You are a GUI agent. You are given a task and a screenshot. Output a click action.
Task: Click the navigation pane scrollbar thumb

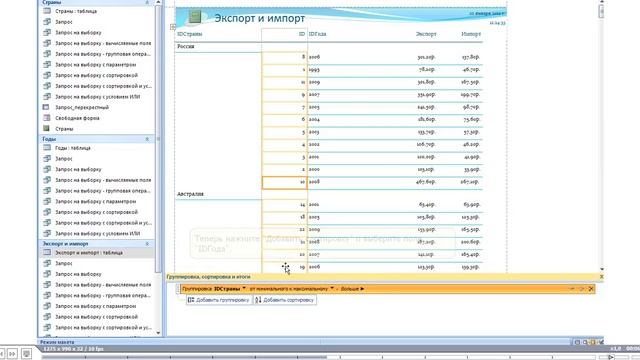(x=158, y=139)
